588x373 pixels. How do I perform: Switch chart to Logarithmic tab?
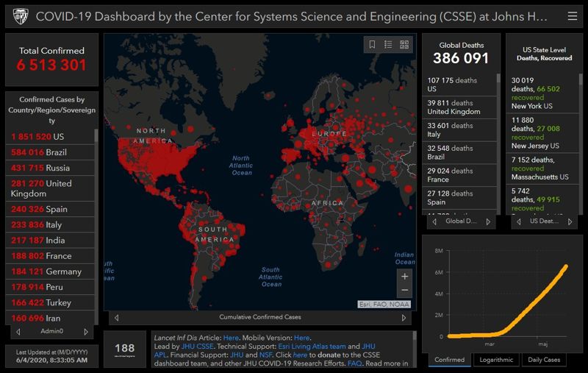point(496,360)
